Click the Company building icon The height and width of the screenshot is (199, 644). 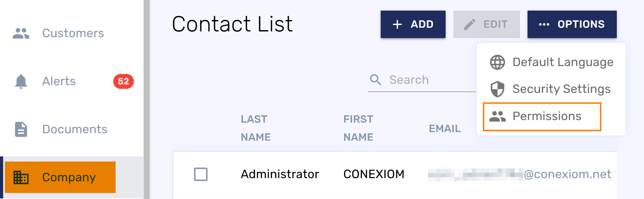pyautogui.click(x=21, y=177)
